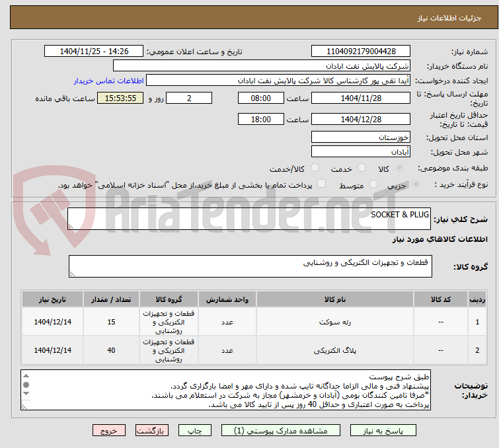Click the countdown timer 15:53:55
This screenshot has height=448, width=499.
(120, 98)
